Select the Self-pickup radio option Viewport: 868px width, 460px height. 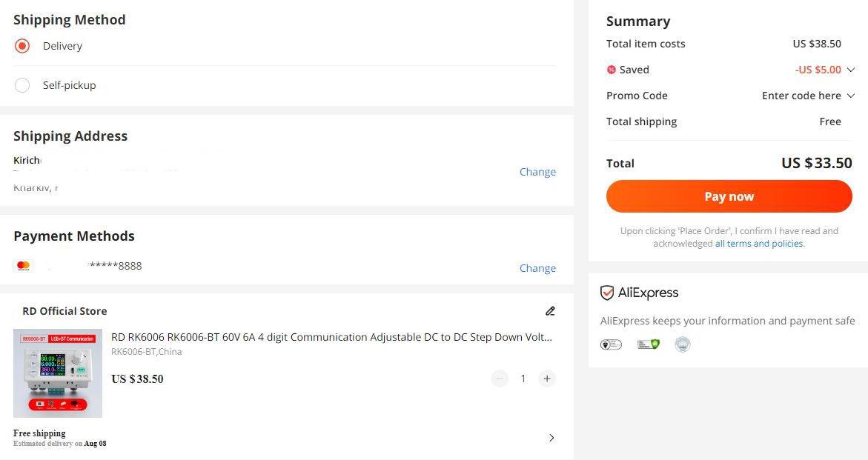point(22,85)
